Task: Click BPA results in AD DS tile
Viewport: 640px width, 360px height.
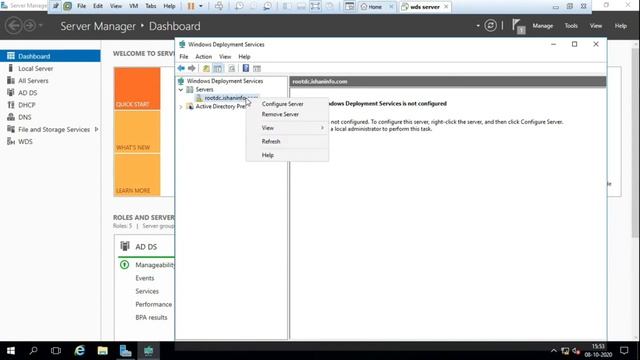Action: tap(151, 317)
